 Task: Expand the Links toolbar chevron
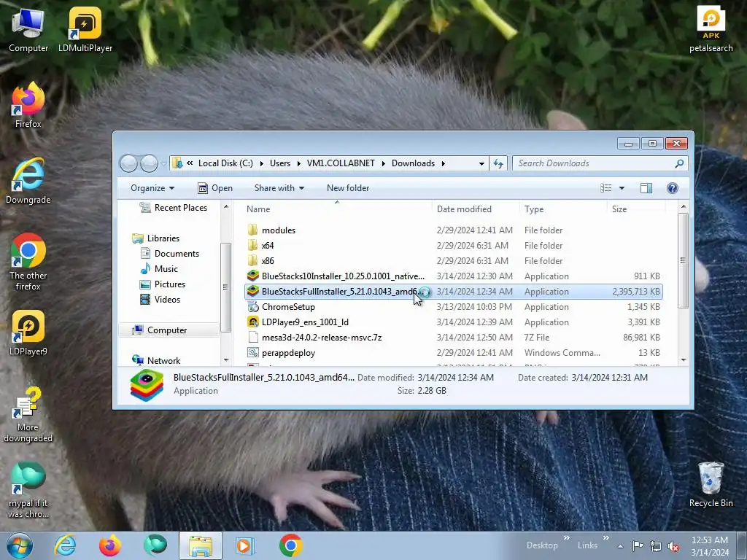tap(605, 538)
